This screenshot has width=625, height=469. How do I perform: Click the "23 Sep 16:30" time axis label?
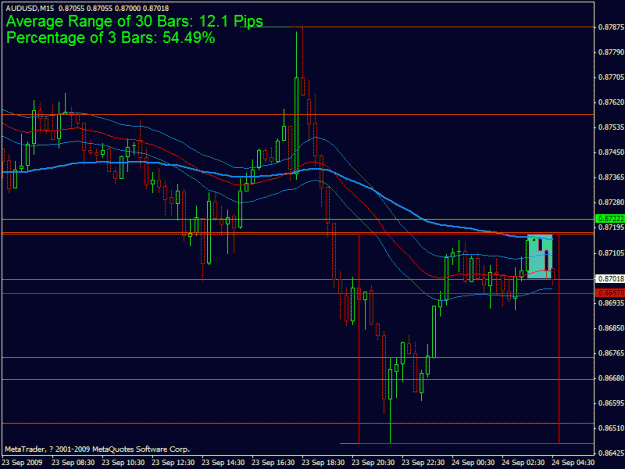[x=273, y=463]
